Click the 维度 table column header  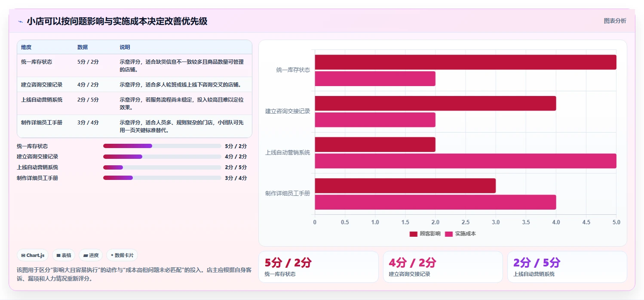(x=26, y=47)
